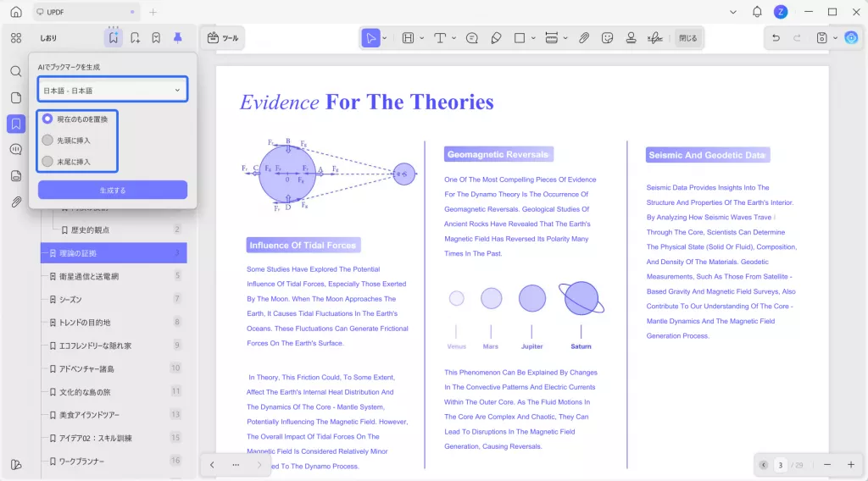Select the bookmark panel icon in sidebar
The width and height of the screenshot is (868, 481).
[x=16, y=124]
